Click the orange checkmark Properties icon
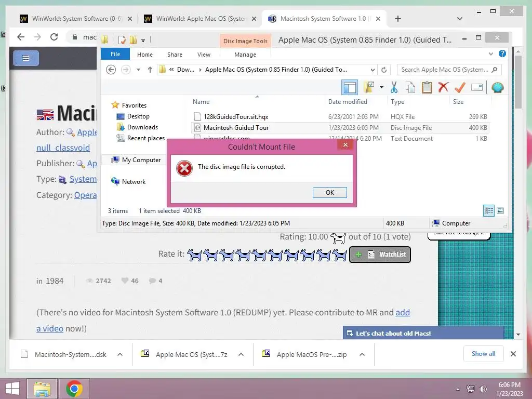Image resolution: width=532 pixels, height=399 pixels. [460, 87]
